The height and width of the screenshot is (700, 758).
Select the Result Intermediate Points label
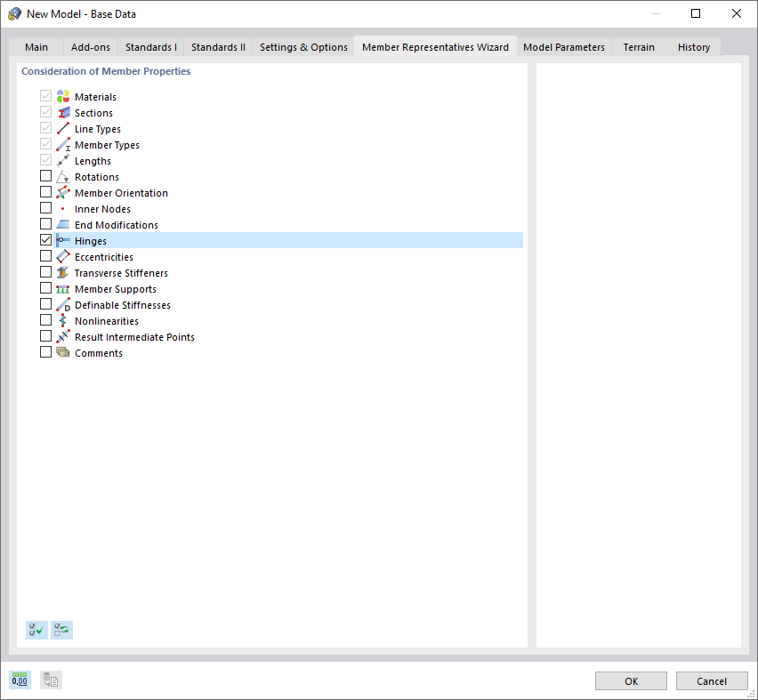pyautogui.click(x=134, y=337)
